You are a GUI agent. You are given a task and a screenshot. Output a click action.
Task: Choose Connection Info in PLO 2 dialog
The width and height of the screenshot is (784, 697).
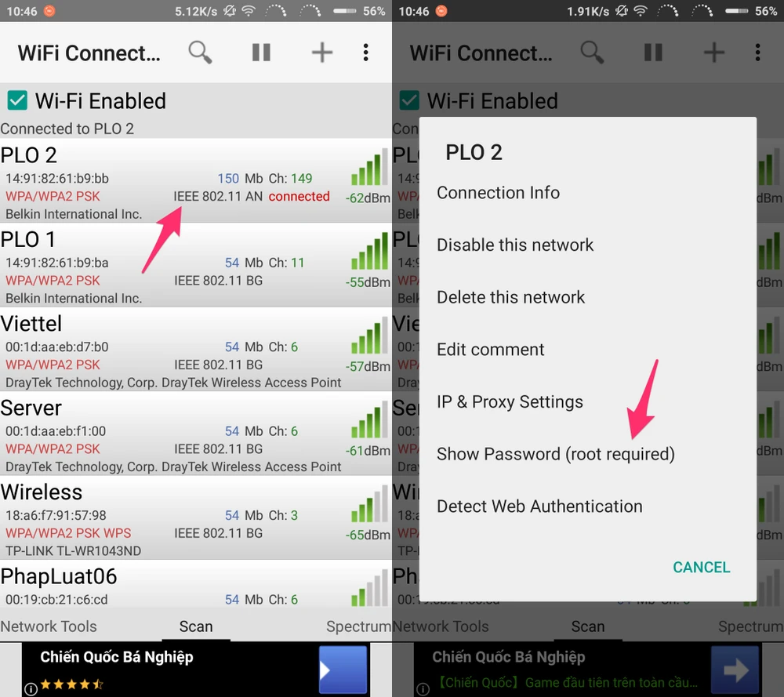coord(498,193)
